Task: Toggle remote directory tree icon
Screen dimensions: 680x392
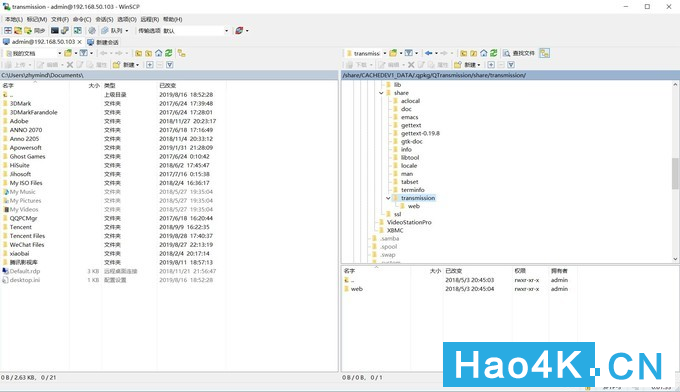Action: 545,53
